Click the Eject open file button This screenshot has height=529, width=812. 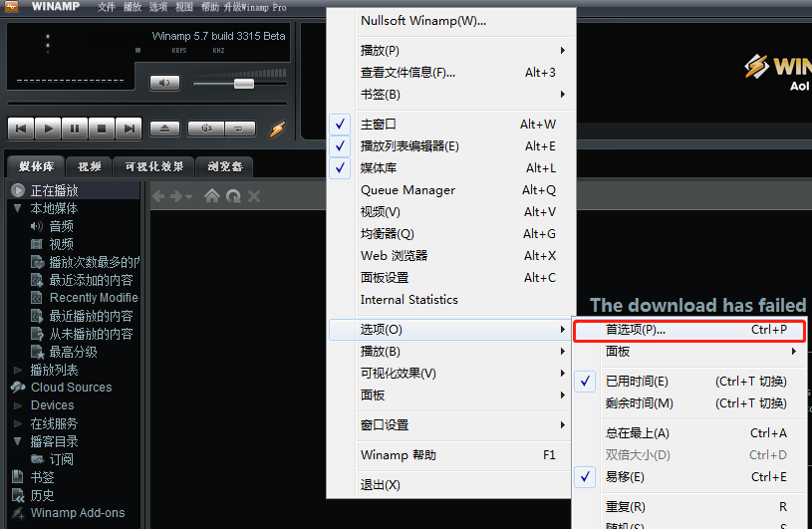[x=164, y=129]
